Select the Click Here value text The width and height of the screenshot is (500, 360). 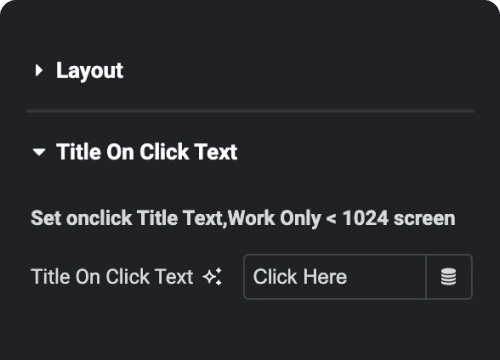(300, 277)
